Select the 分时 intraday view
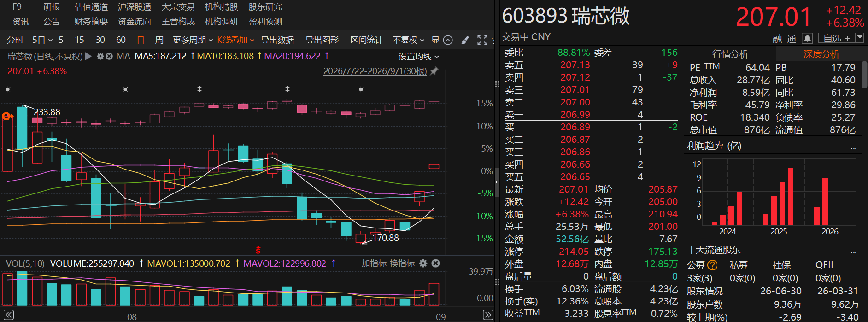 tap(15, 40)
